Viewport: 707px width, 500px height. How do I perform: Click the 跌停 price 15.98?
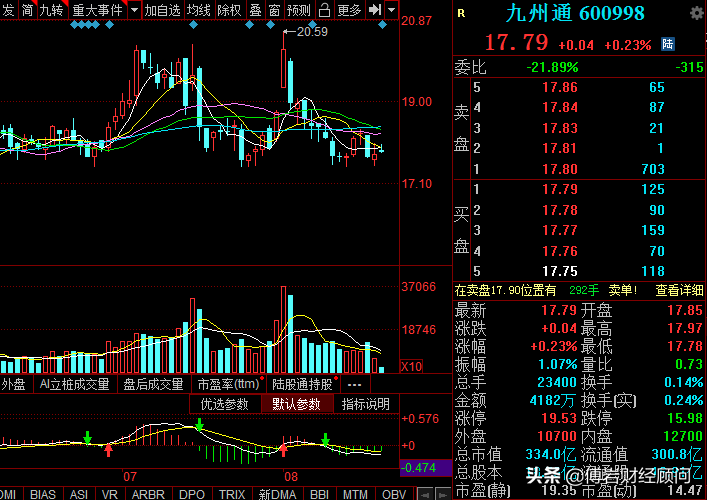(x=685, y=418)
